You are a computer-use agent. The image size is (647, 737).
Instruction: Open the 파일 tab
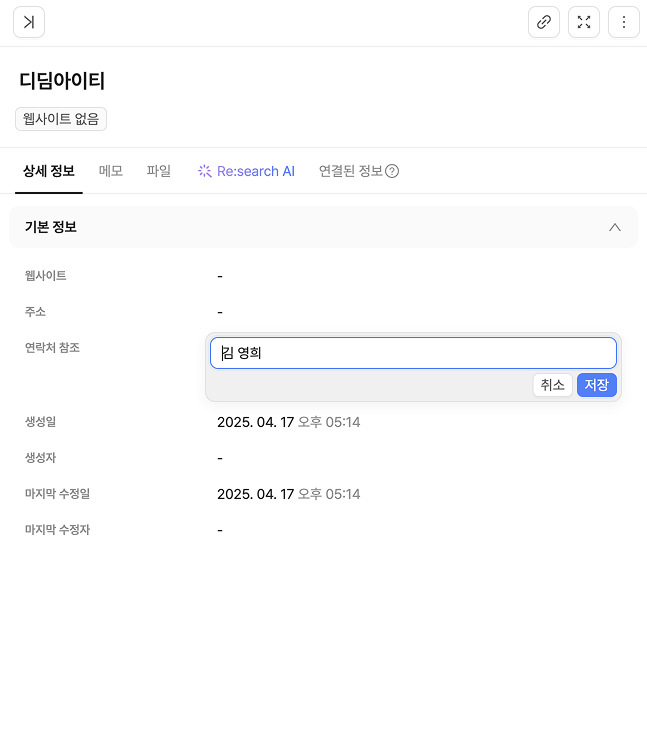tap(159, 171)
